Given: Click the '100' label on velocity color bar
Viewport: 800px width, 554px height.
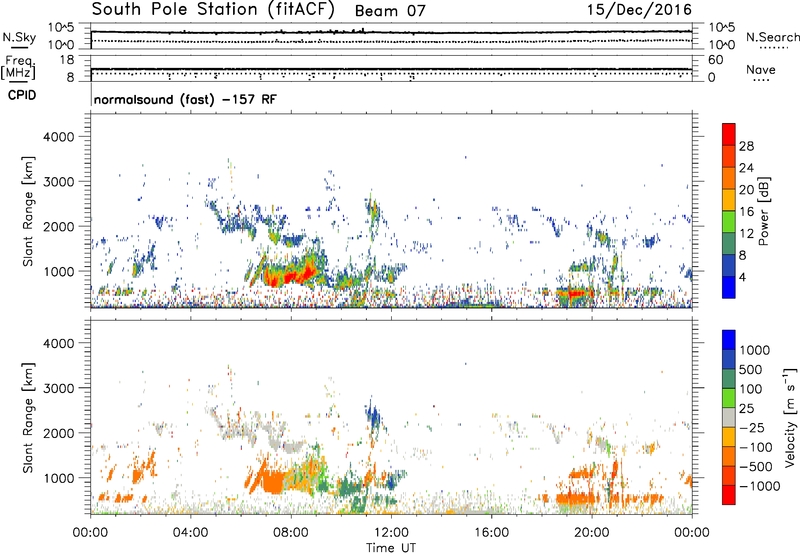Looking at the screenshot, I should click(x=751, y=389).
